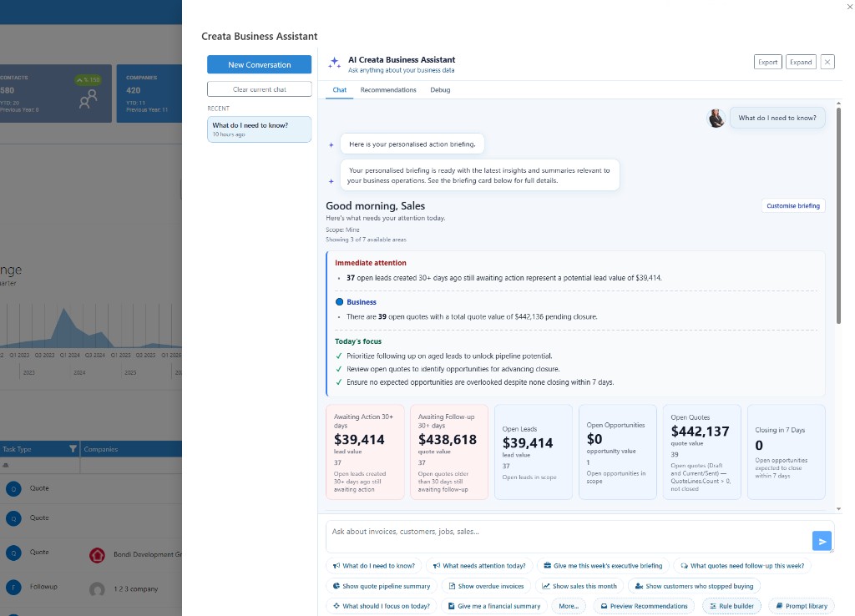Click the chat scrollbar thumb
The image size is (855, 616).
pyautogui.click(x=838, y=216)
